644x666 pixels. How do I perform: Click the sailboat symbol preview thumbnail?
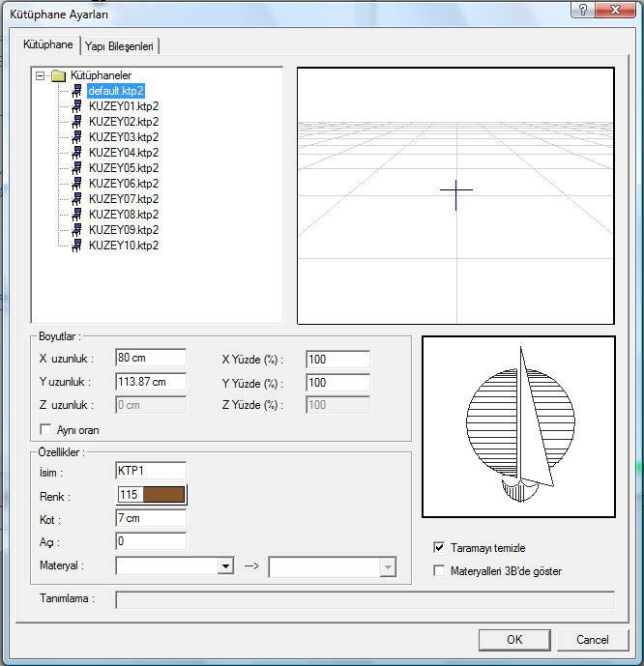(518, 427)
